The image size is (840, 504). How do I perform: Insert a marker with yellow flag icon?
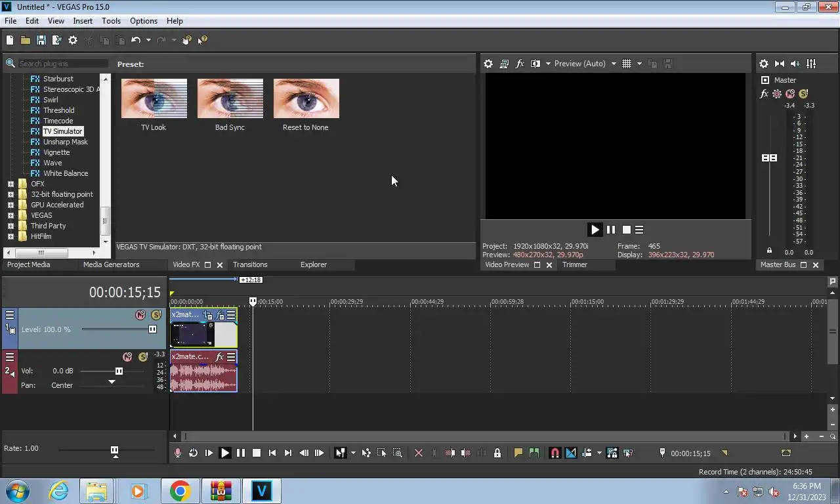click(518, 453)
